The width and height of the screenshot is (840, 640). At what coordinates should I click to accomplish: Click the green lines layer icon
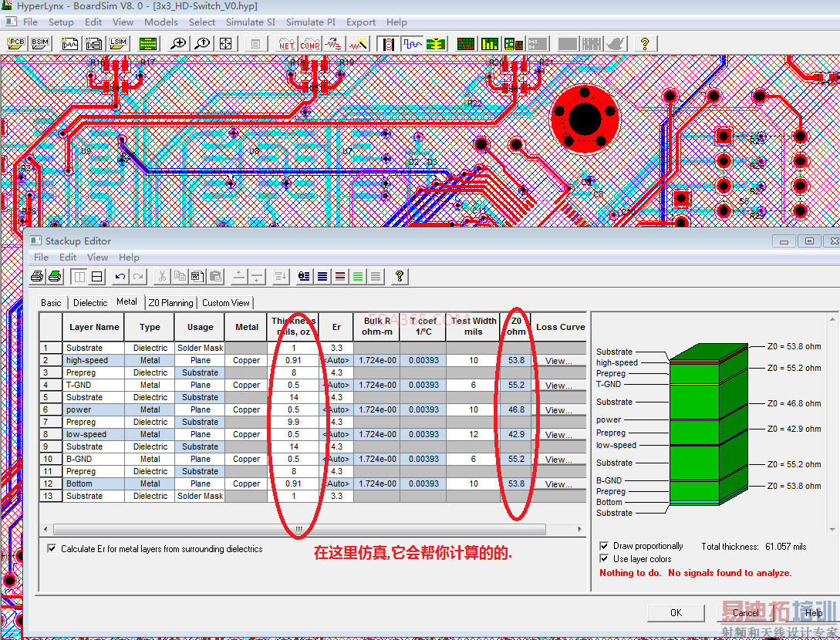click(358, 276)
